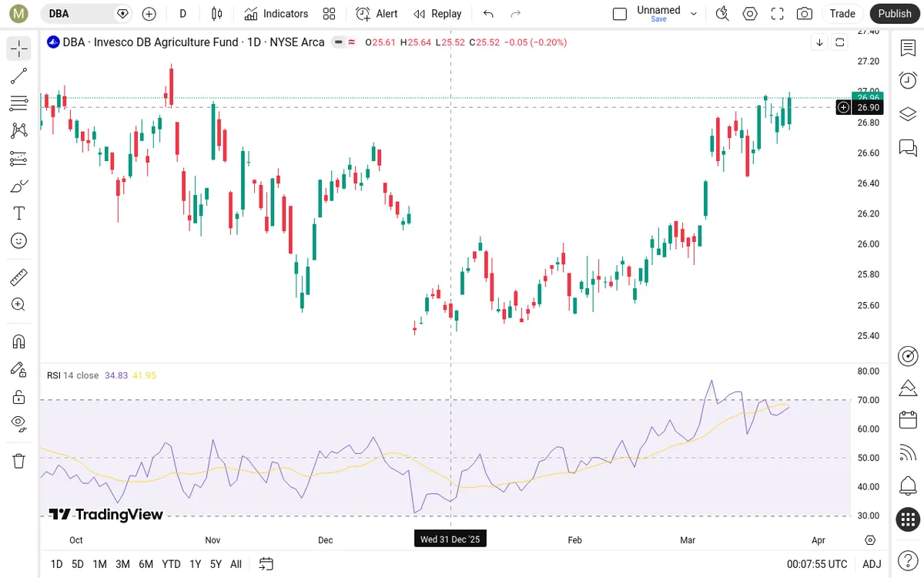Screen dimensions: 924x578
Task: Open the products grid icon
Action: click(x=908, y=519)
